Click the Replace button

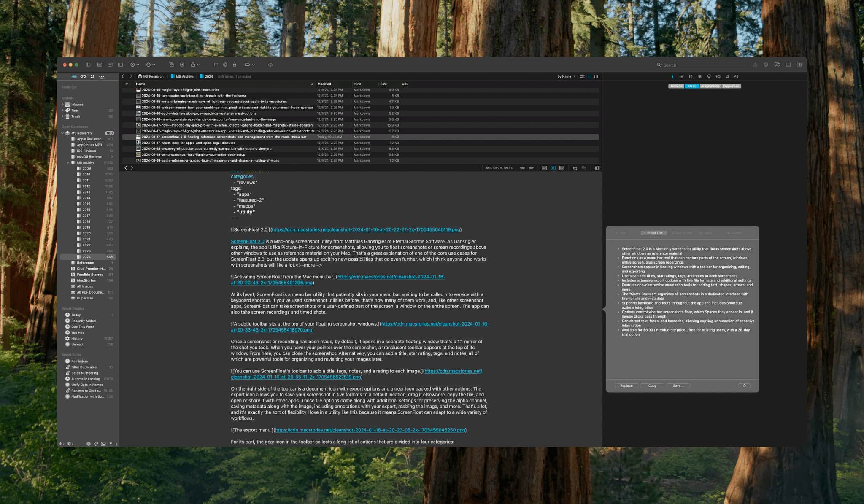(626, 385)
